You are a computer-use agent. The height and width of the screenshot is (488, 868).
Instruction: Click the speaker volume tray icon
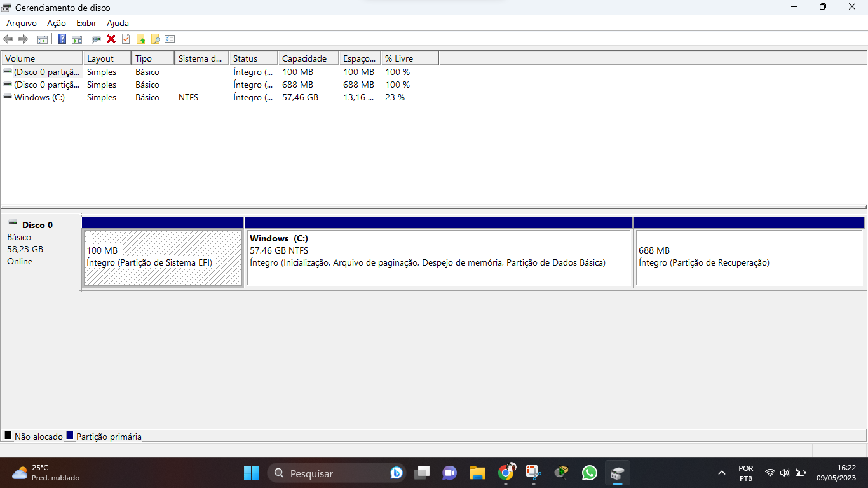pyautogui.click(x=785, y=473)
